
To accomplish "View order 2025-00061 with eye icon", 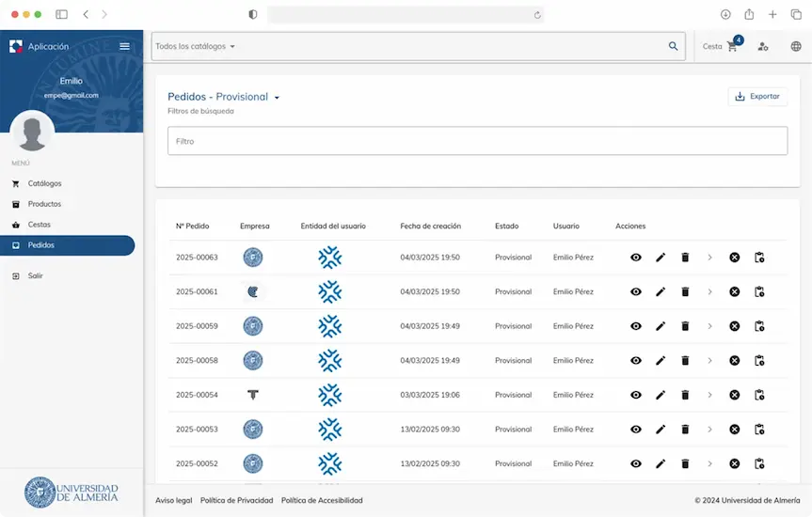I will point(635,292).
